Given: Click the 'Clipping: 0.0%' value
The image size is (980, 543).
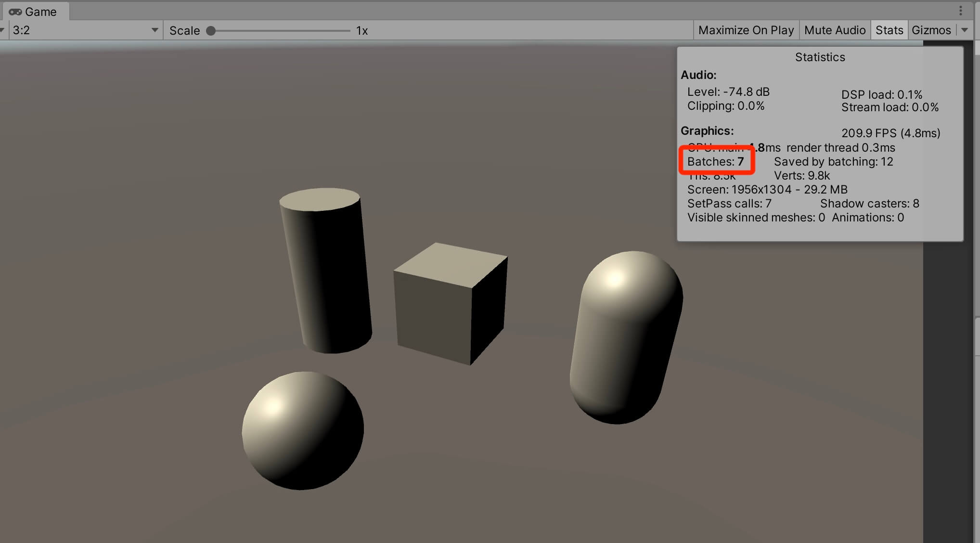Looking at the screenshot, I should [725, 106].
